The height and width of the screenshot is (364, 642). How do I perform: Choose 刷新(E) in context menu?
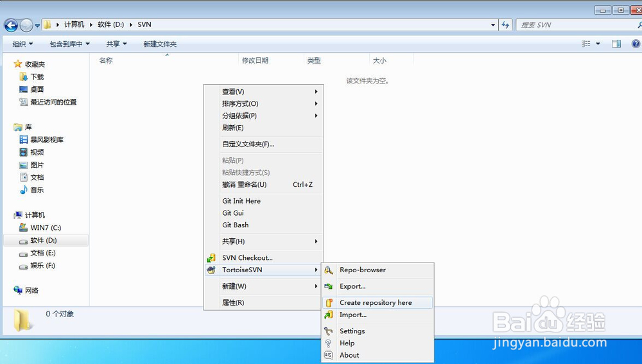(x=264, y=128)
